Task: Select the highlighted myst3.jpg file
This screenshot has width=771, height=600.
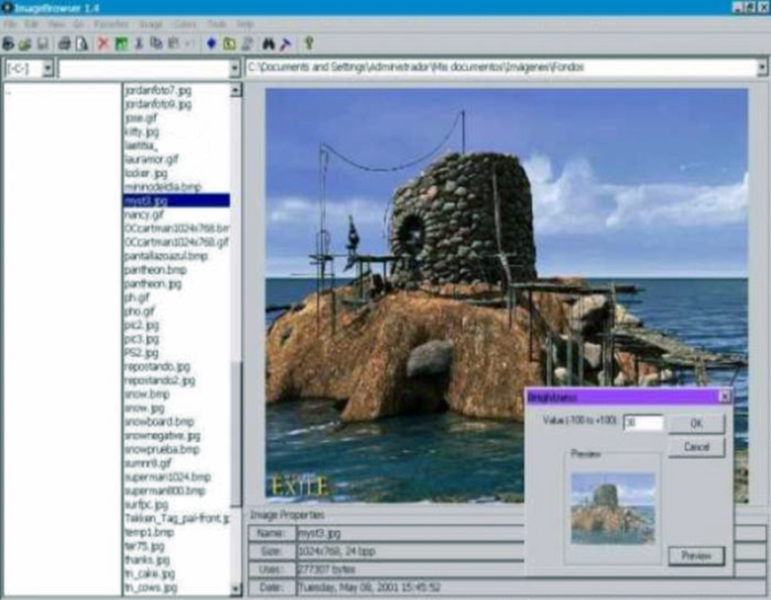Action: 177,201
